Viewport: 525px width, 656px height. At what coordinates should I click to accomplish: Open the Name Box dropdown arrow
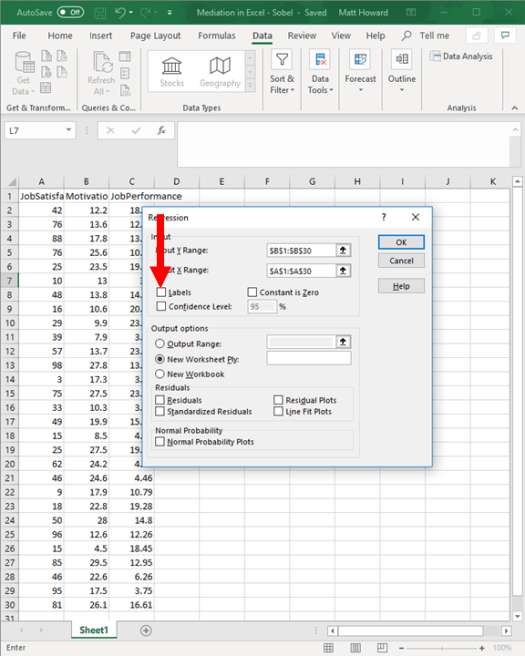click(x=69, y=130)
